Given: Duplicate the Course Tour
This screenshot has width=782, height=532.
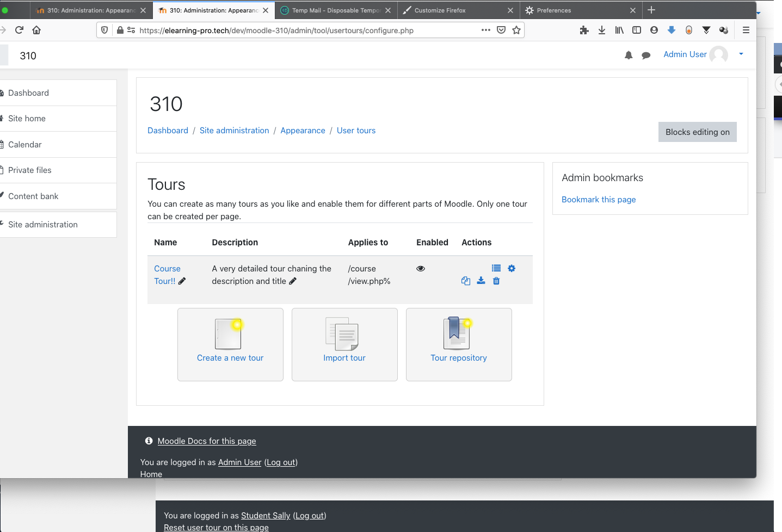Looking at the screenshot, I should (x=466, y=281).
